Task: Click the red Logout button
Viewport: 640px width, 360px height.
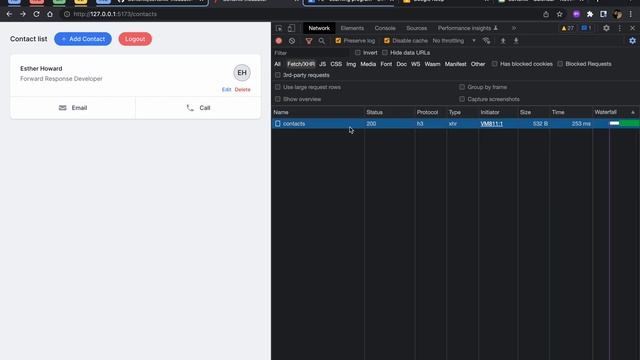Action: pos(135,39)
